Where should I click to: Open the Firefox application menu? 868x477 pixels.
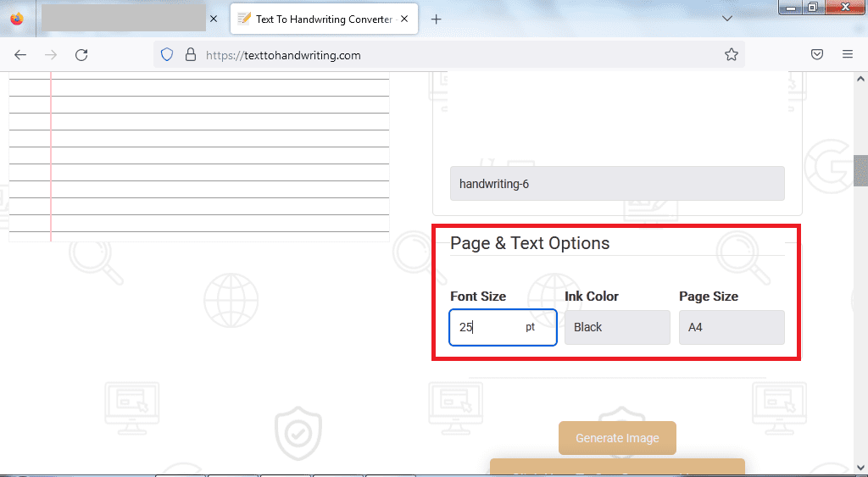848,55
